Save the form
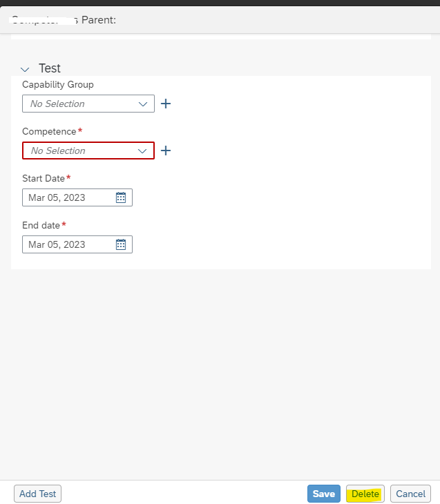This screenshot has width=440, height=504. [x=324, y=494]
